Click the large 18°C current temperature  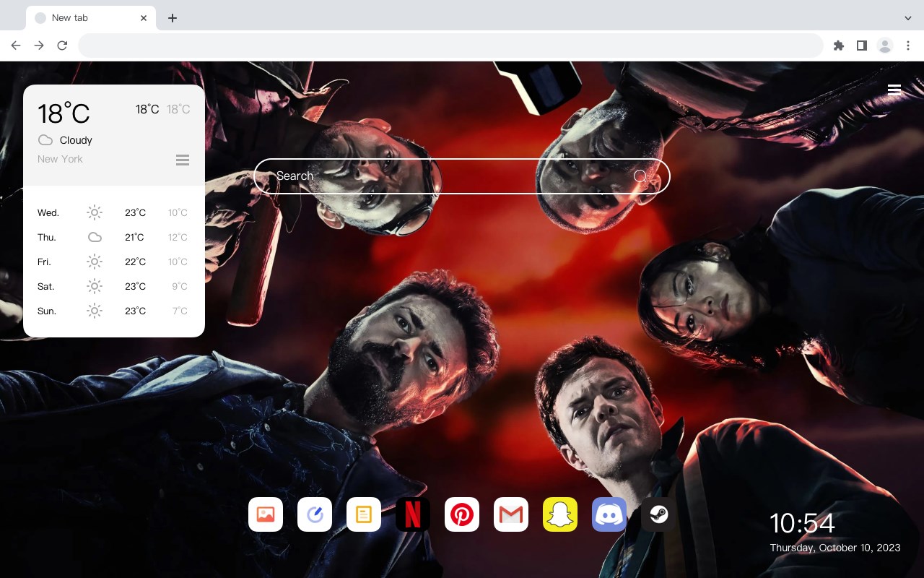point(64,113)
